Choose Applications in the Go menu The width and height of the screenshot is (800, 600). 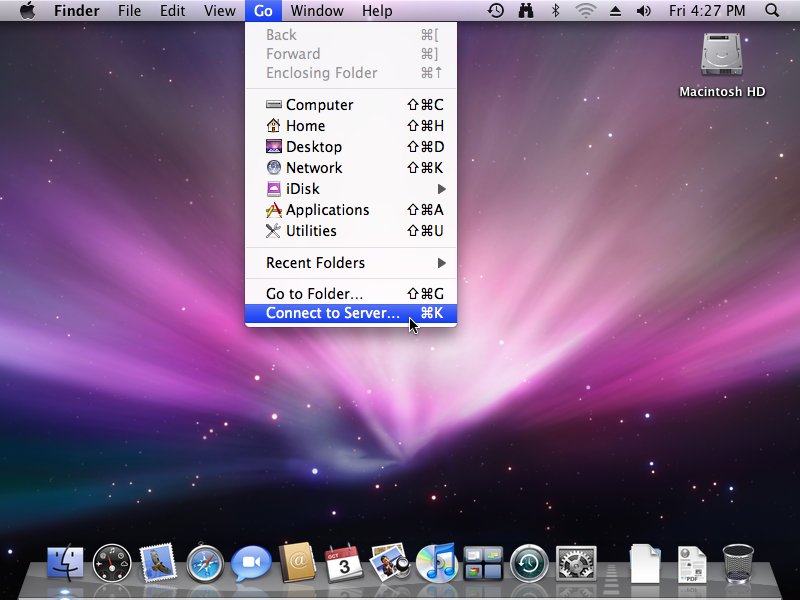click(327, 210)
